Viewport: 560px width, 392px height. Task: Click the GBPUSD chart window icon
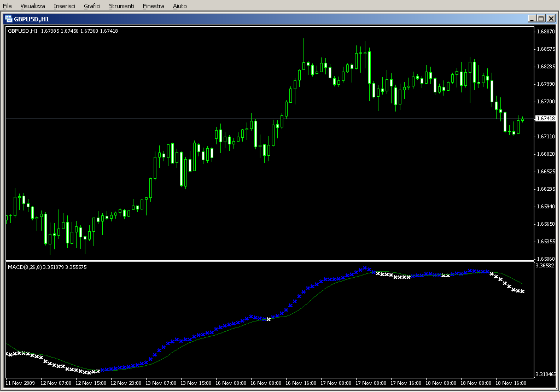9,19
